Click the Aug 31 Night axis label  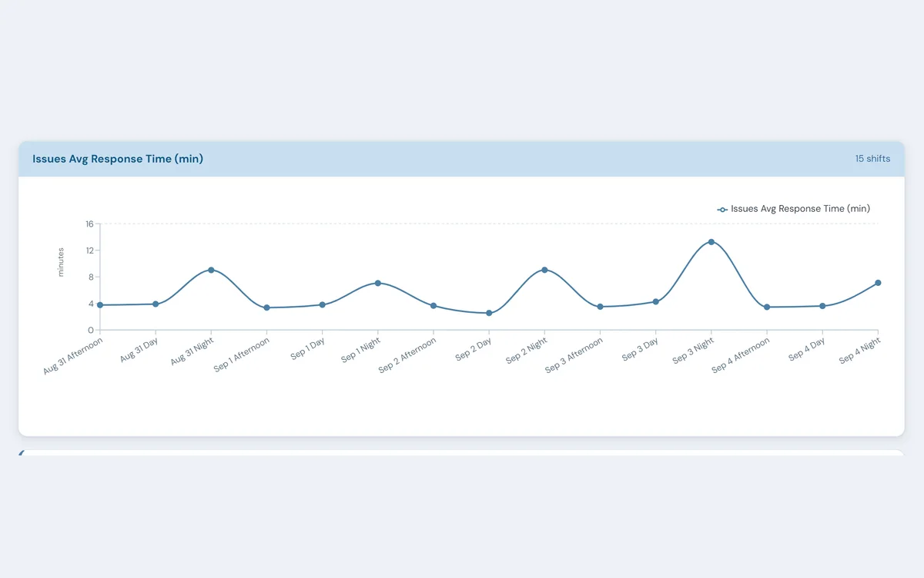pos(192,351)
